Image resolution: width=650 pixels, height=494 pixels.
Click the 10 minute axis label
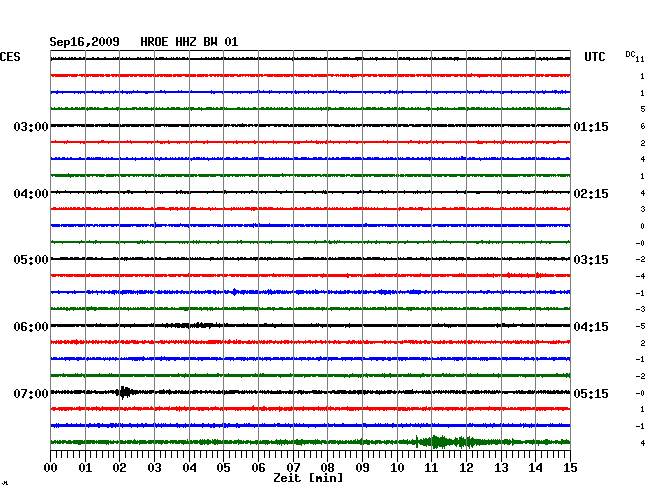point(397,468)
